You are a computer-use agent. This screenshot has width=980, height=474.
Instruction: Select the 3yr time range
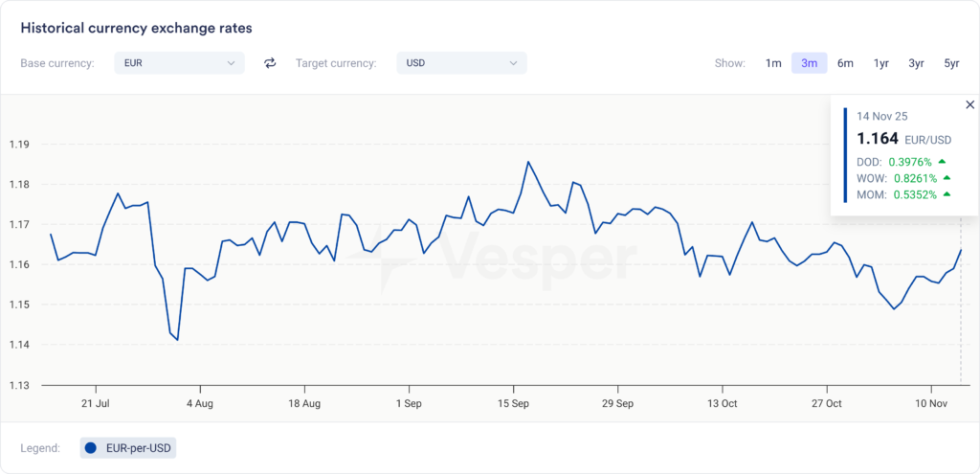[916, 63]
